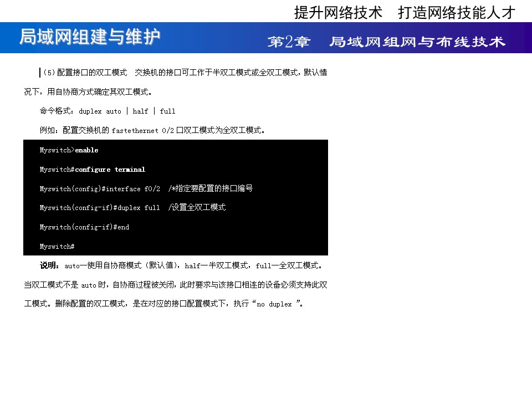
Task: Click the text full—全双工模式
Action: click(x=288, y=265)
